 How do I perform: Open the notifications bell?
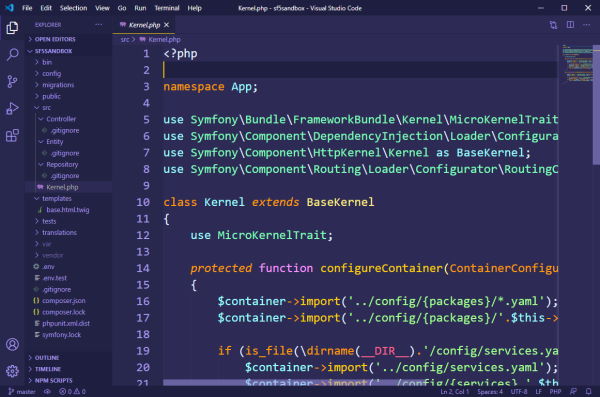pos(589,392)
